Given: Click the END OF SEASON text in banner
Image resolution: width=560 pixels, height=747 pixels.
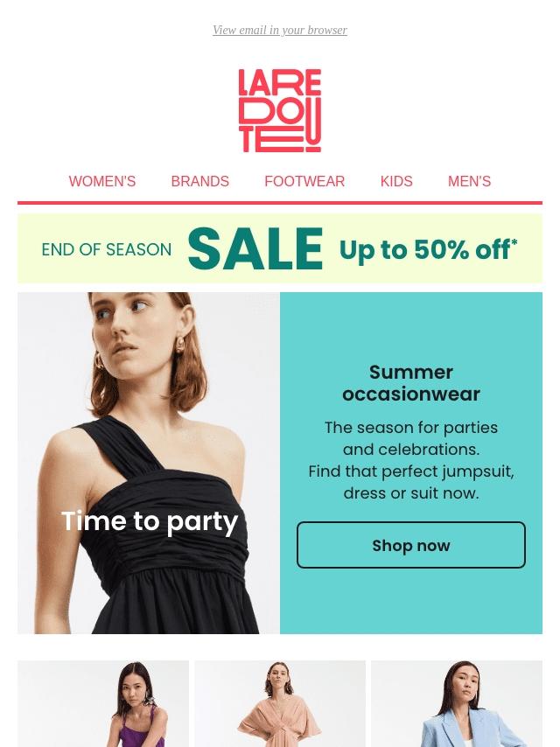Looking at the screenshot, I should [106, 249].
